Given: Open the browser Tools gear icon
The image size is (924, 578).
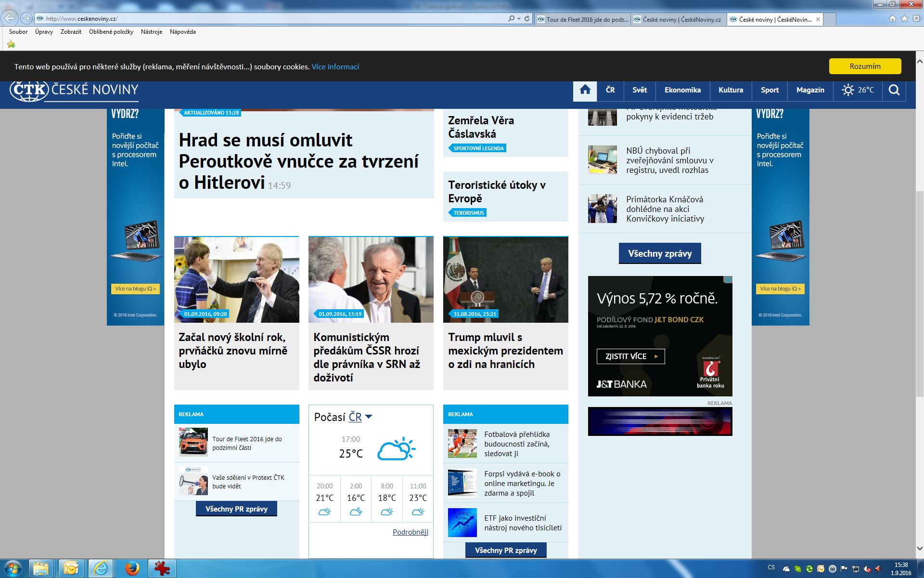Looking at the screenshot, I should click(x=916, y=19).
